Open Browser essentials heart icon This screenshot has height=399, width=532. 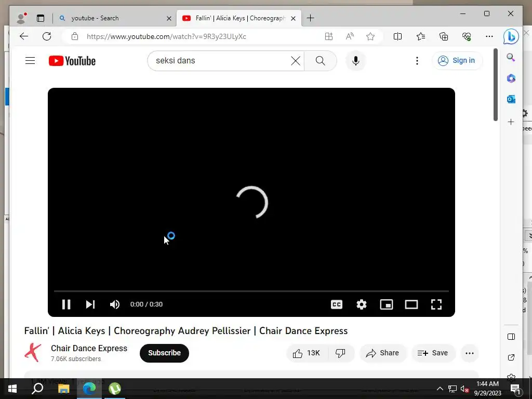point(467,36)
